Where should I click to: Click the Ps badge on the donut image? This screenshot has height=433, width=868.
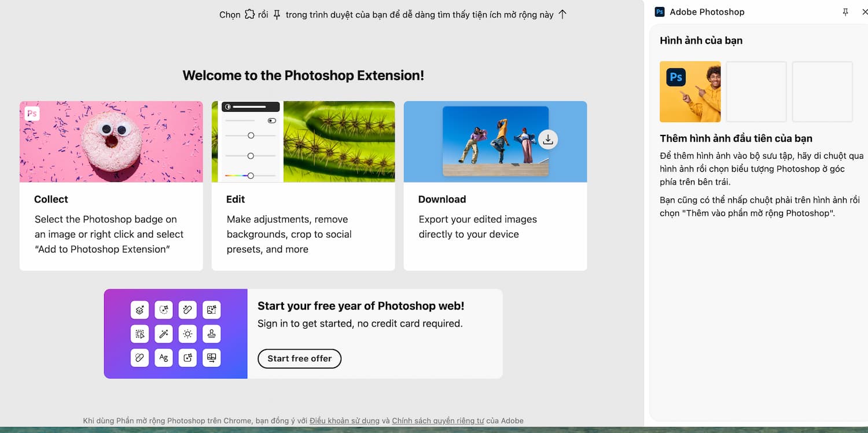(x=32, y=113)
